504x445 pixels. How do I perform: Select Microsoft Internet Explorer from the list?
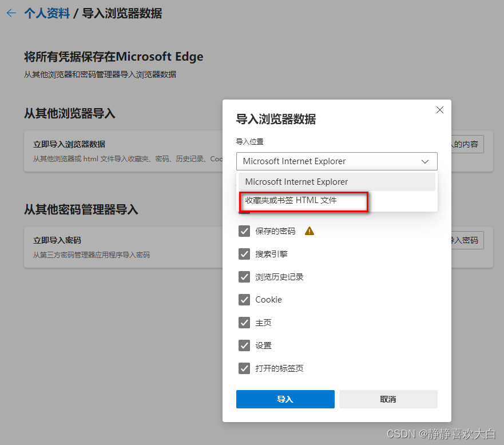(336, 182)
